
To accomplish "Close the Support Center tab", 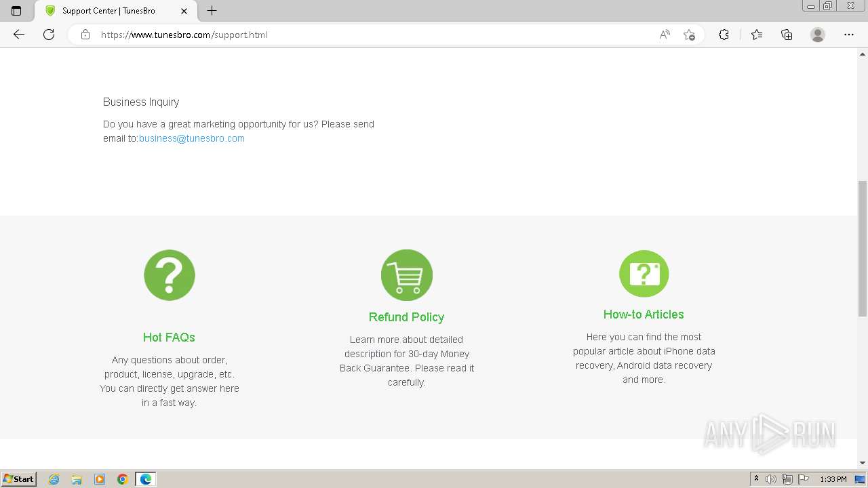I will point(184,11).
